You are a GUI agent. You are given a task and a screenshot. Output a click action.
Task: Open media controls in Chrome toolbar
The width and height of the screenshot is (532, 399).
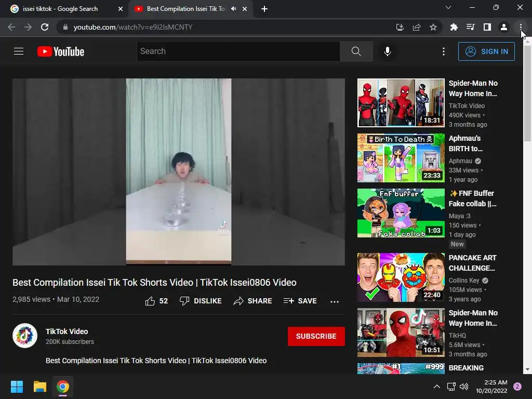coord(470,27)
